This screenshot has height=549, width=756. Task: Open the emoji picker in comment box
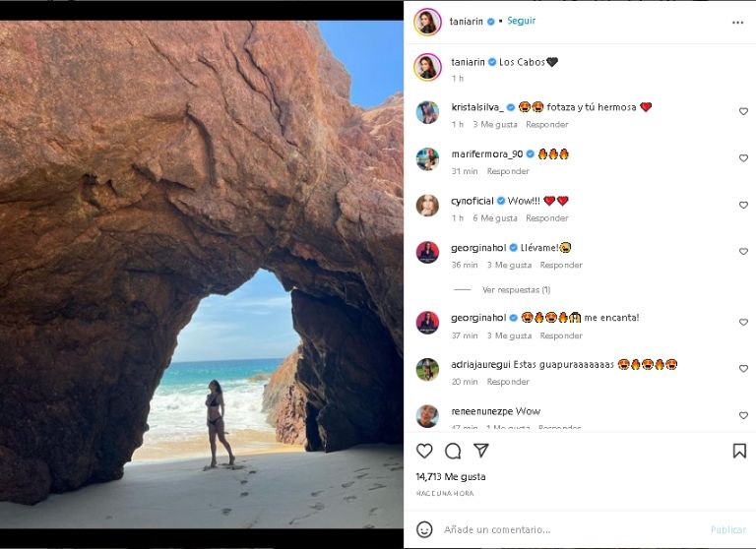point(424,529)
